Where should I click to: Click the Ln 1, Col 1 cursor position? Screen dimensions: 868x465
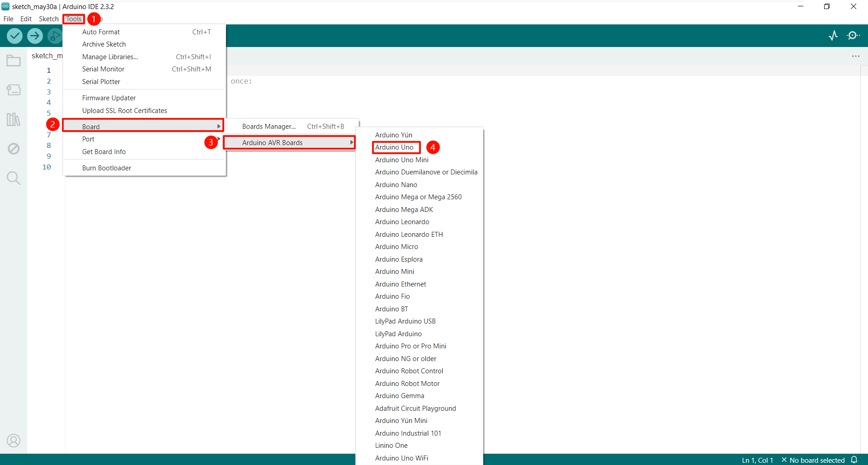[x=757, y=460]
